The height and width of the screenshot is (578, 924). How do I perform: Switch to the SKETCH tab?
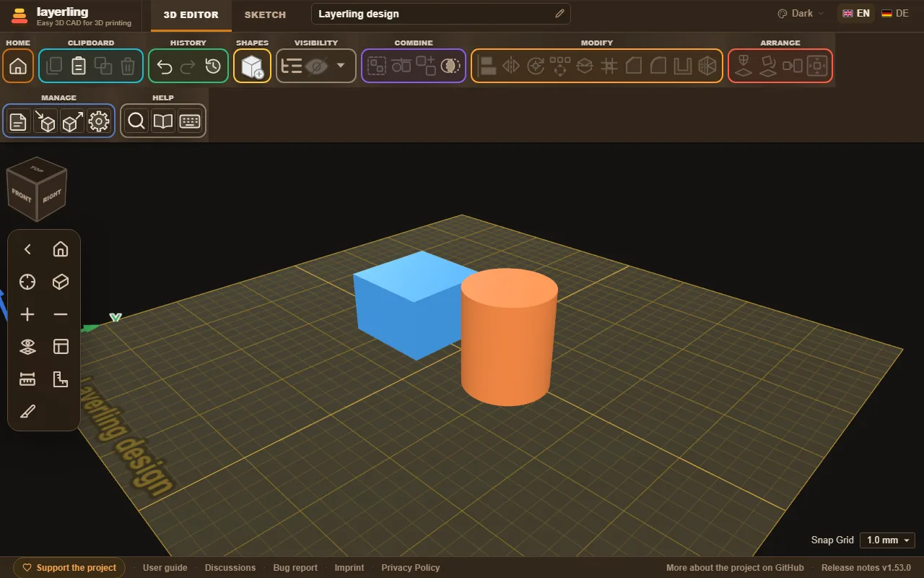pos(265,14)
